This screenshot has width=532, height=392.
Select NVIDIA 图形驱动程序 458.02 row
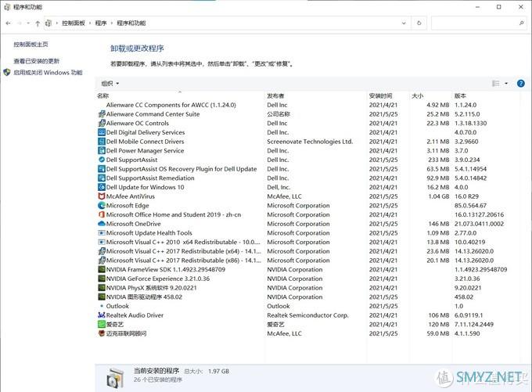point(307,297)
